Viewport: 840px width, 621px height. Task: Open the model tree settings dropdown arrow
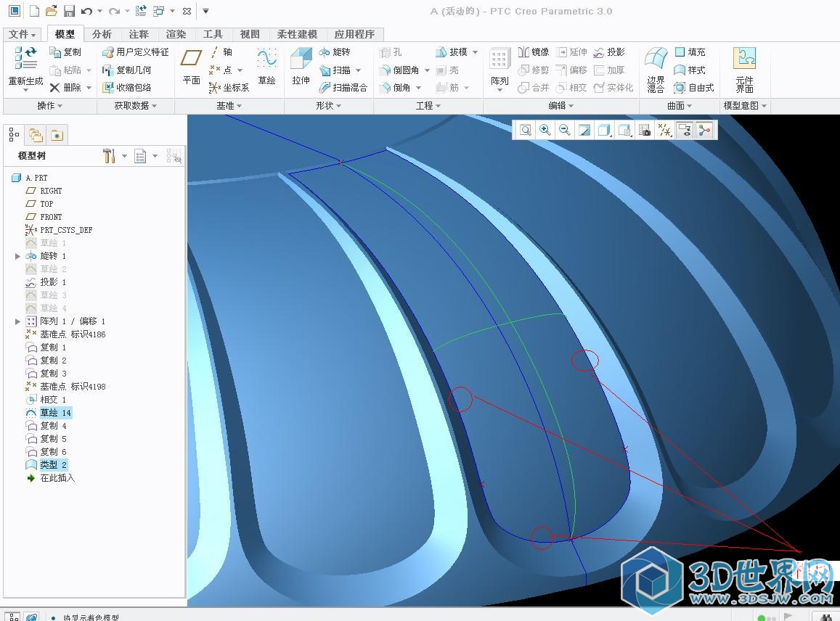point(124,156)
